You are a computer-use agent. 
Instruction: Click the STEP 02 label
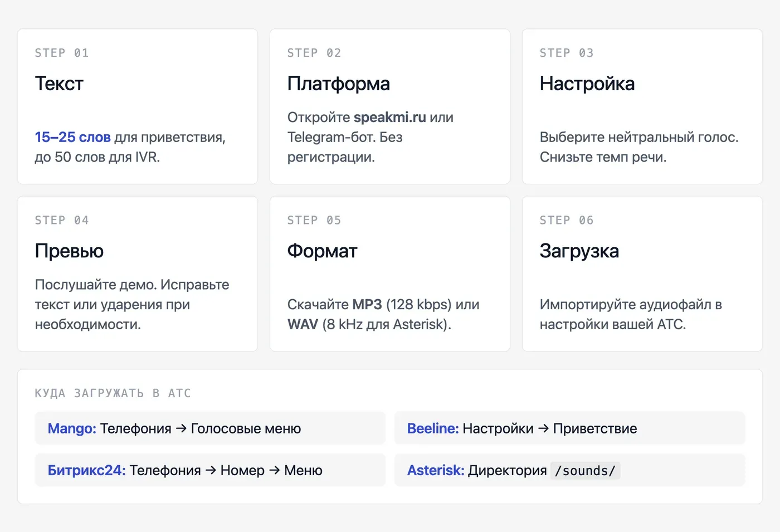tap(314, 53)
